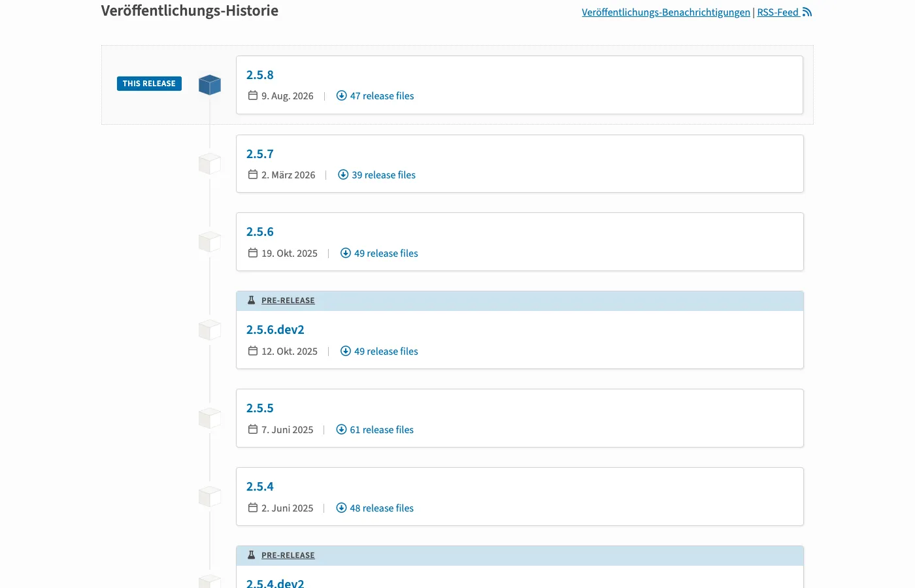915x588 pixels.
Task: Click flask icon in 2.5.4.dev2 pre-release banner
Action: pos(252,555)
